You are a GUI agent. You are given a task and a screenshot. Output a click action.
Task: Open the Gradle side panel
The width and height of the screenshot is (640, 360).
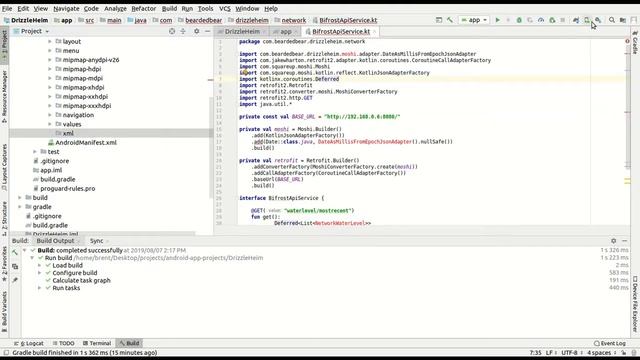(x=635, y=42)
